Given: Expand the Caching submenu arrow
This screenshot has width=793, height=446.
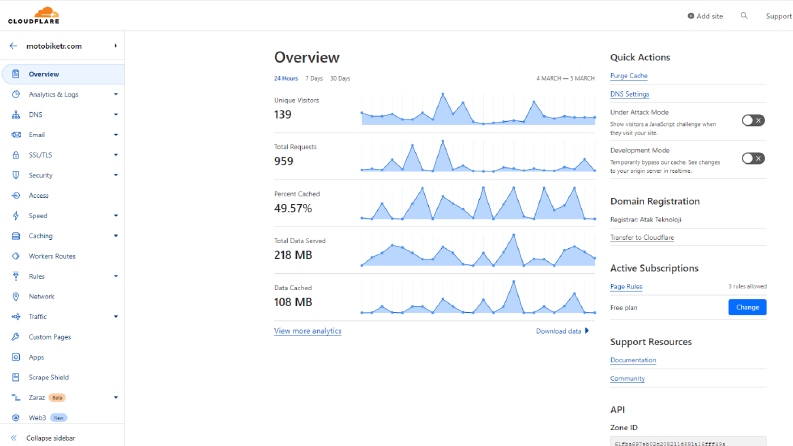Looking at the screenshot, I should tap(116, 236).
